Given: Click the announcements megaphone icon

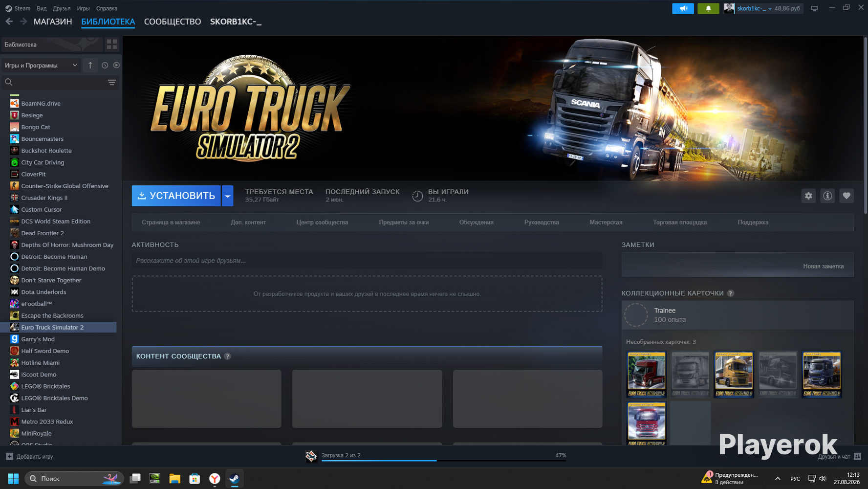Looking at the screenshot, I should 683,8.
